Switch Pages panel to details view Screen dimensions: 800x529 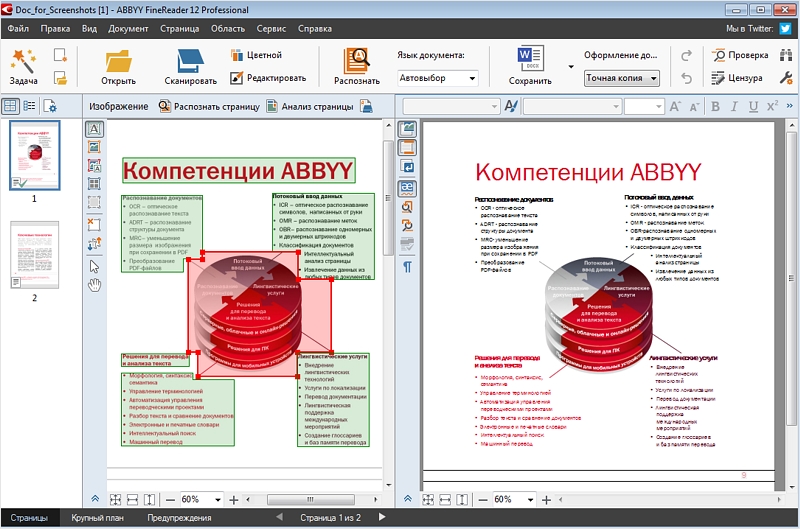[x=30, y=106]
